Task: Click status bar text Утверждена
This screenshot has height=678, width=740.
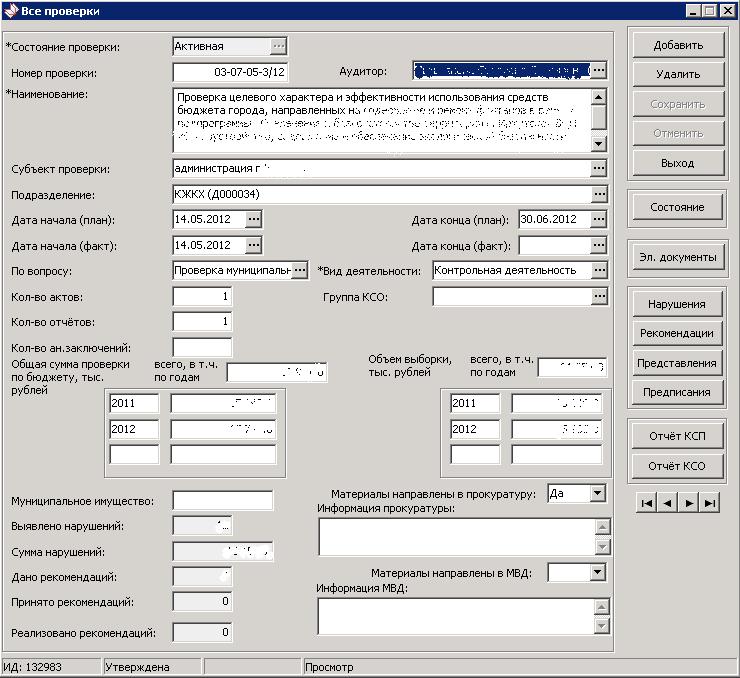Action: [137, 667]
